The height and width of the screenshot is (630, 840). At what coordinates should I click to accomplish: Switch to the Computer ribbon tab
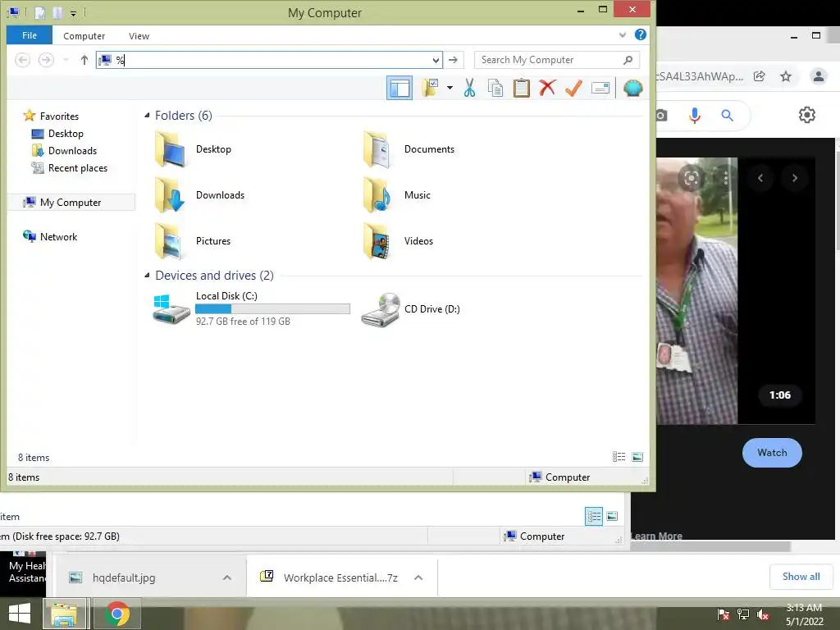[84, 36]
